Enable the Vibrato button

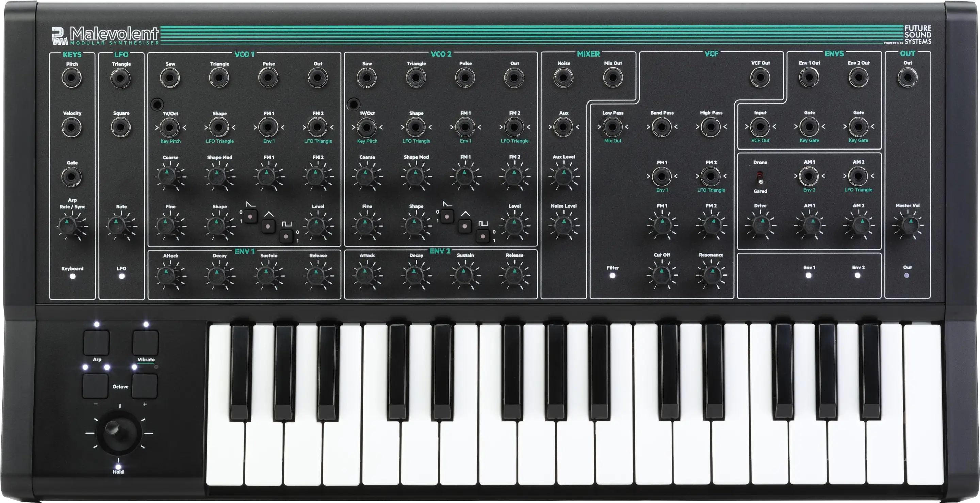click(145, 342)
